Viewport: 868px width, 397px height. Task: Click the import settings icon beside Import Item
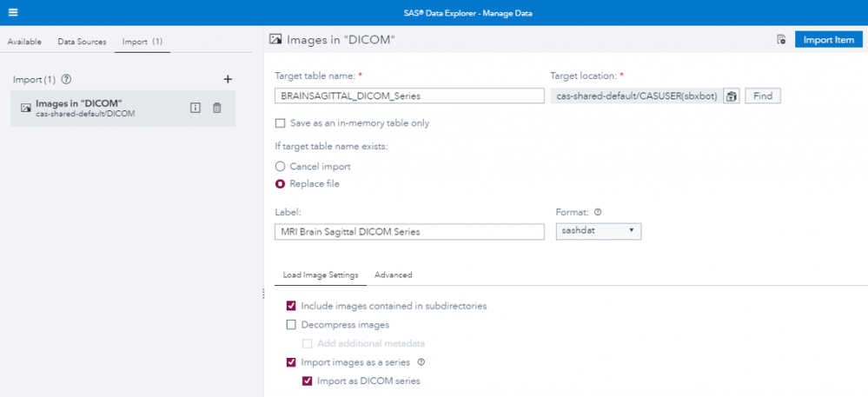click(x=781, y=40)
